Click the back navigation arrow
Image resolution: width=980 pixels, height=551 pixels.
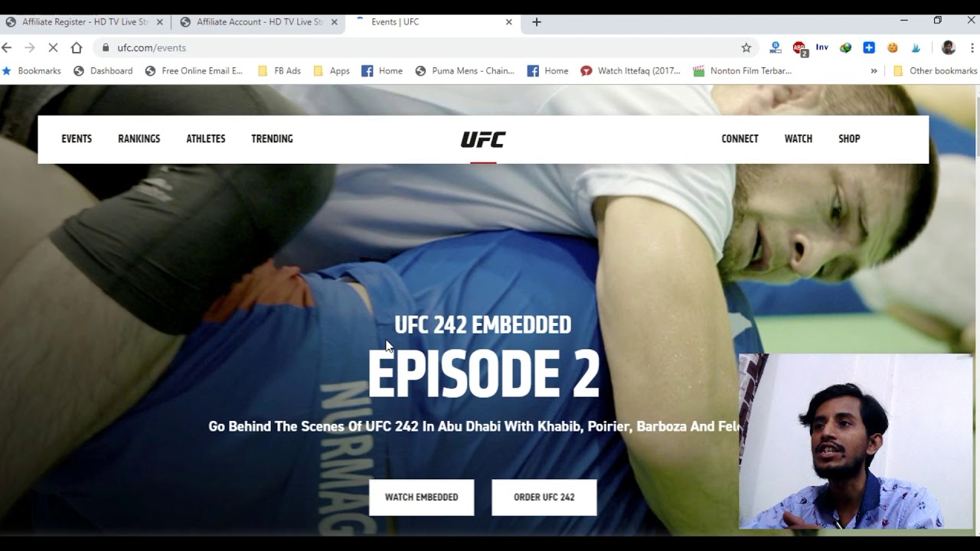[x=7, y=47]
